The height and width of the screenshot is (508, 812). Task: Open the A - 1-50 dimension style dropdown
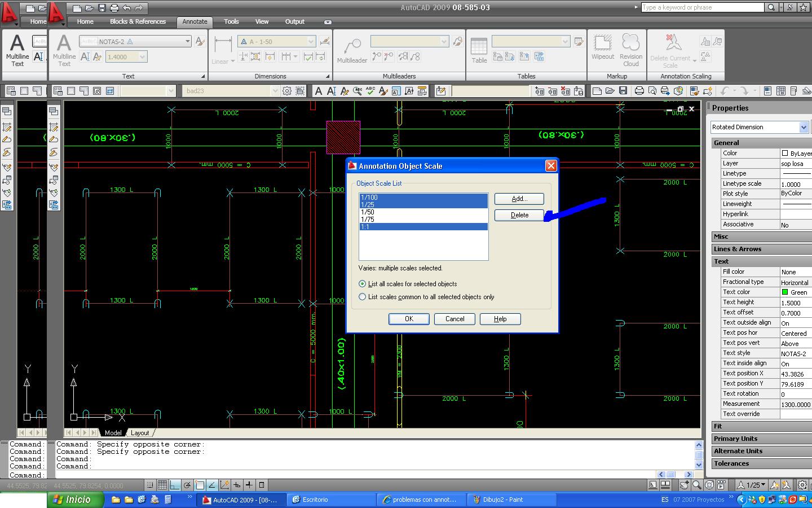click(x=311, y=41)
